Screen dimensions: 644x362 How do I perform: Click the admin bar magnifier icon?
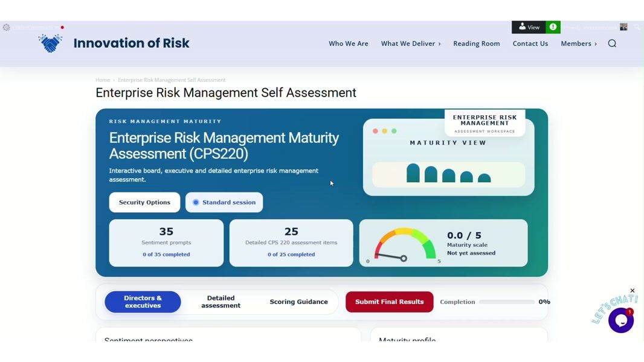pos(637,27)
